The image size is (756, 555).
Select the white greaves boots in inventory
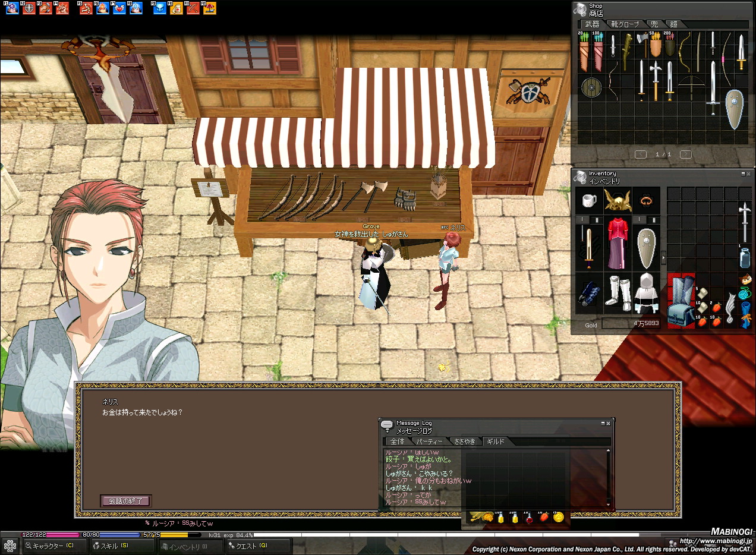(x=618, y=292)
